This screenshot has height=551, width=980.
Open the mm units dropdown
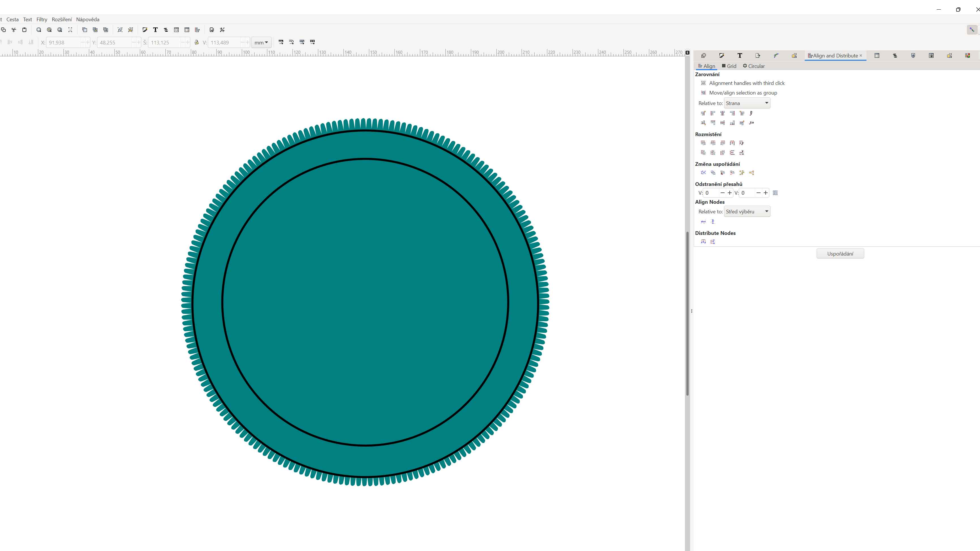click(x=261, y=42)
